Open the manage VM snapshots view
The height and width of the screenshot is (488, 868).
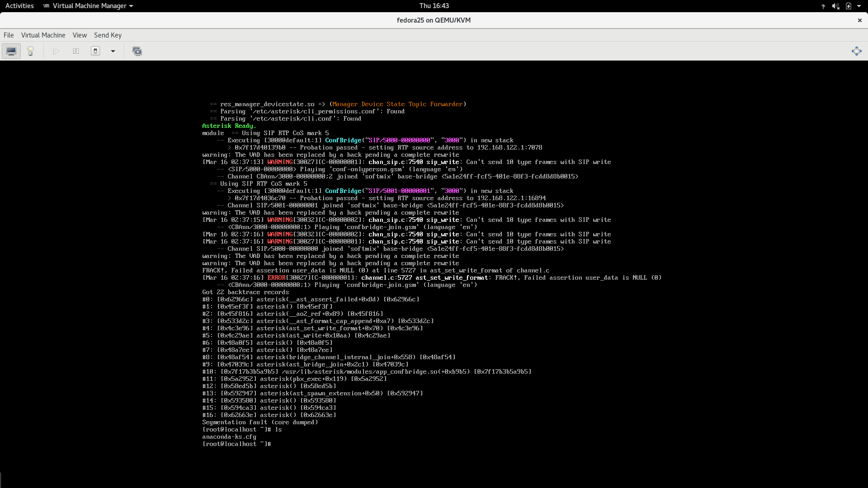(137, 51)
